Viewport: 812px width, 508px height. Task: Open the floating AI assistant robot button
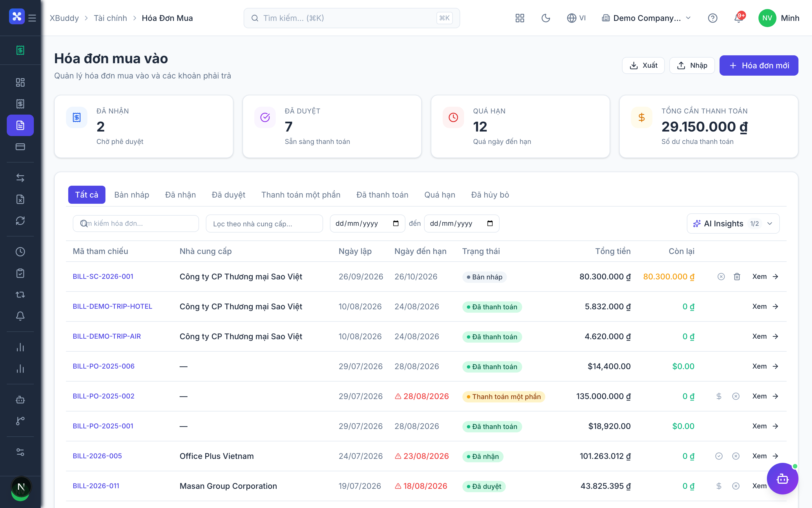782,478
